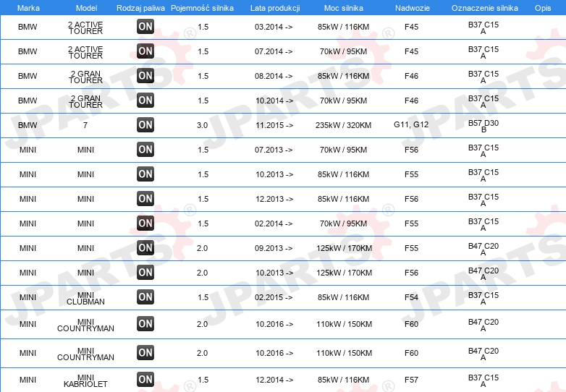Screen dimensions: 566x392
Task: Click the ON icon in the 10.2013 125kW MINI row
Action: (x=145, y=272)
